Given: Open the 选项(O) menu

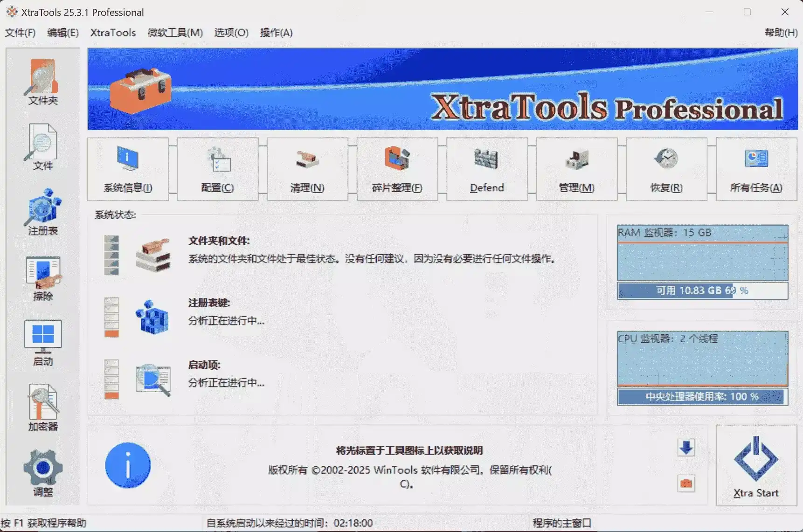Looking at the screenshot, I should click(231, 33).
